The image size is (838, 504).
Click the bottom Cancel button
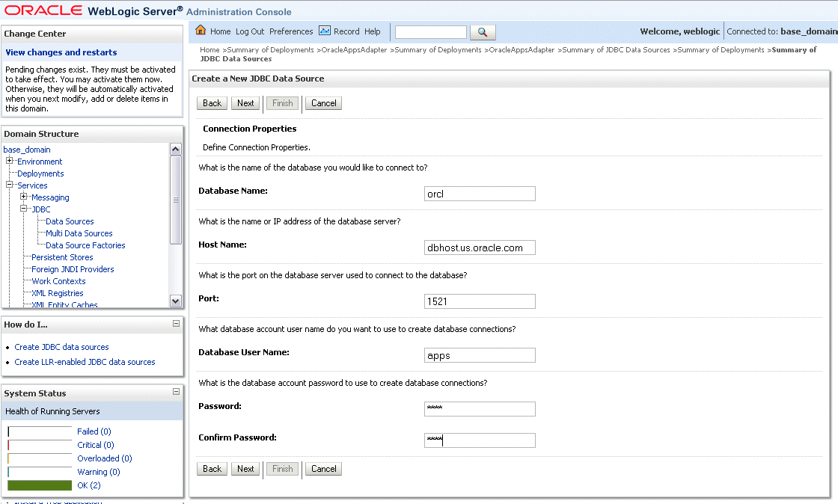point(323,469)
